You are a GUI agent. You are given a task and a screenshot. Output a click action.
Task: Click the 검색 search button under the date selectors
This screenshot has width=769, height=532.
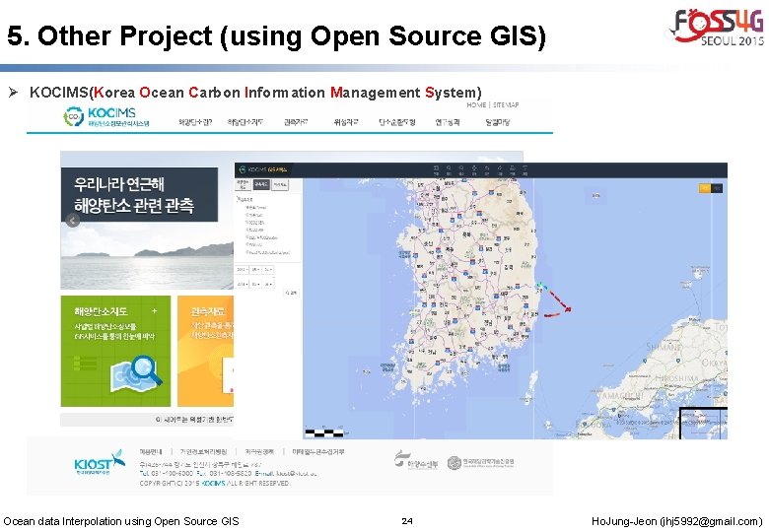click(291, 293)
